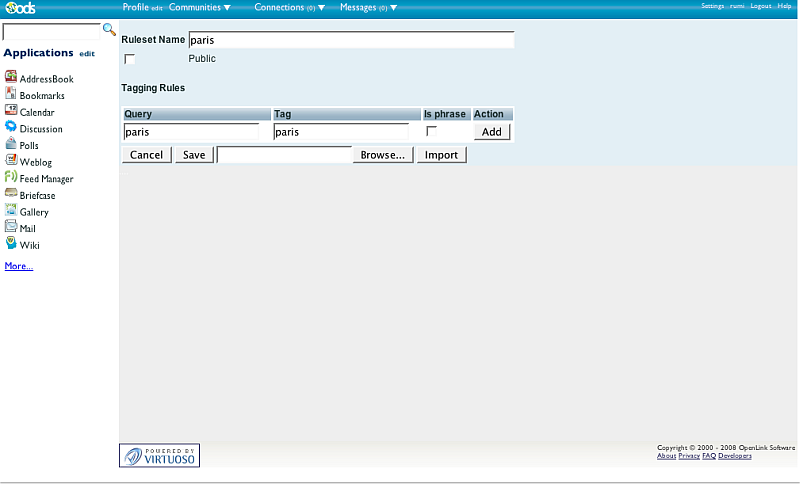The width and height of the screenshot is (800, 484).
Task: Expand the Communities dropdown menu
Action: click(199, 7)
